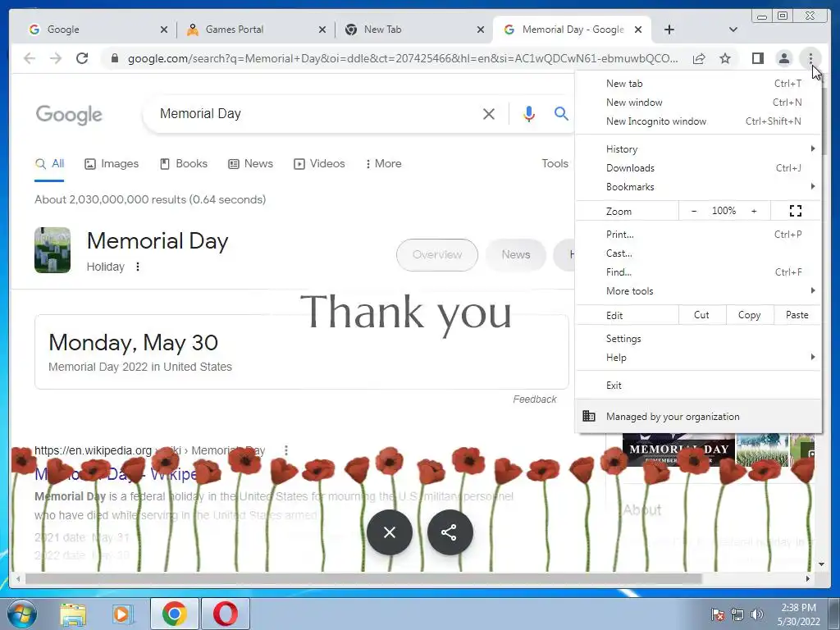Click the volume speaker tray icon
This screenshot has width=840, height=630.
[x=757, y=614]
